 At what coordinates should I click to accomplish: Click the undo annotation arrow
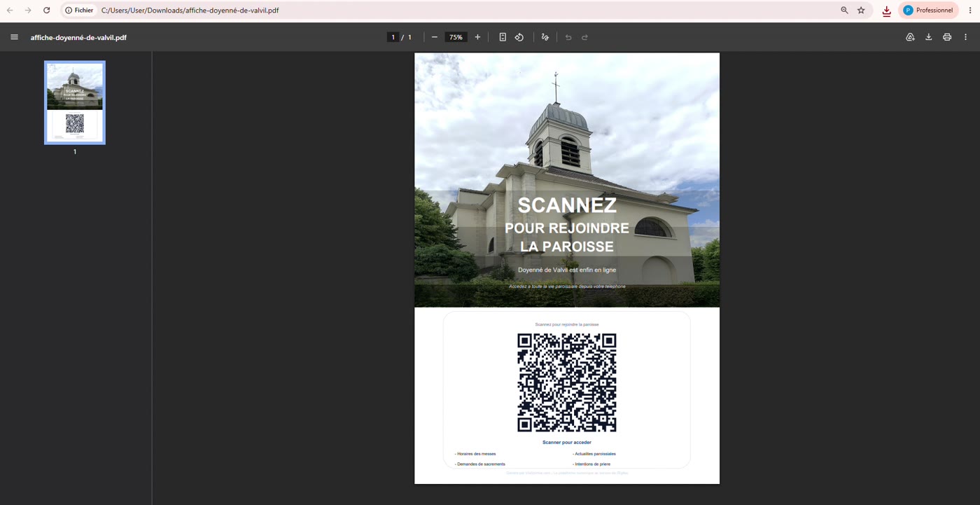pos(568,37)
